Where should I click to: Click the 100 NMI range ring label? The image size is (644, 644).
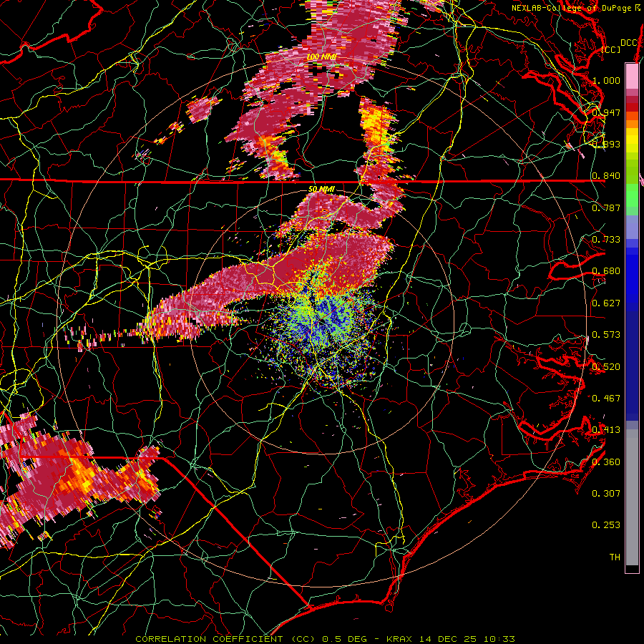coord(321,57)
